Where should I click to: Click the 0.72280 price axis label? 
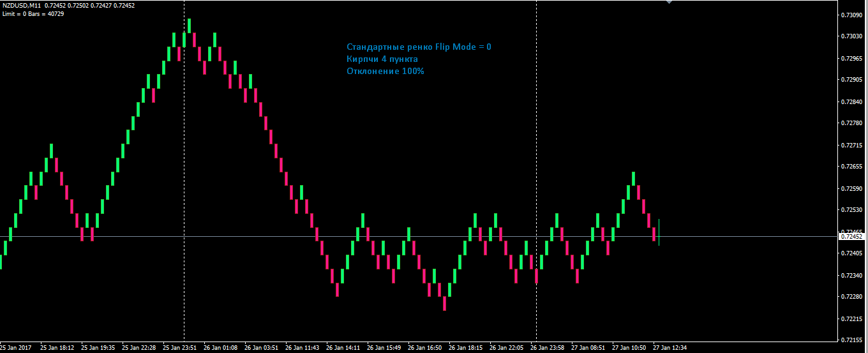coord(851,296)
